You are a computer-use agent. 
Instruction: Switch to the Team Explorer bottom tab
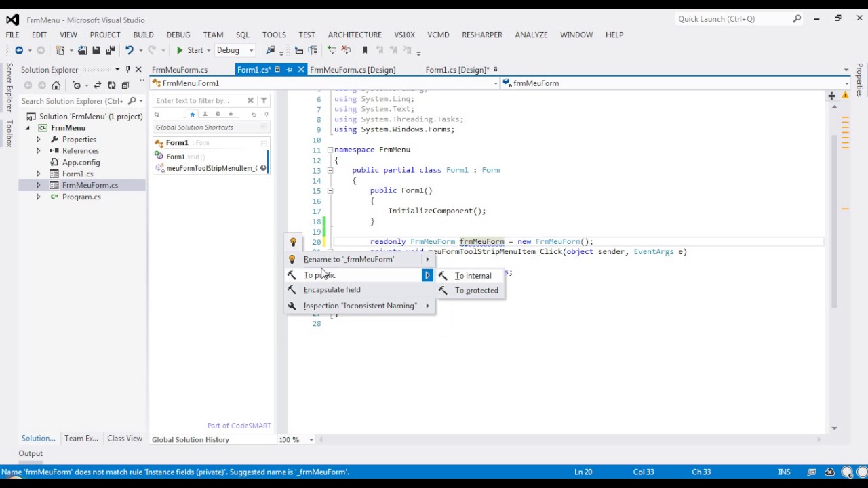81,439
